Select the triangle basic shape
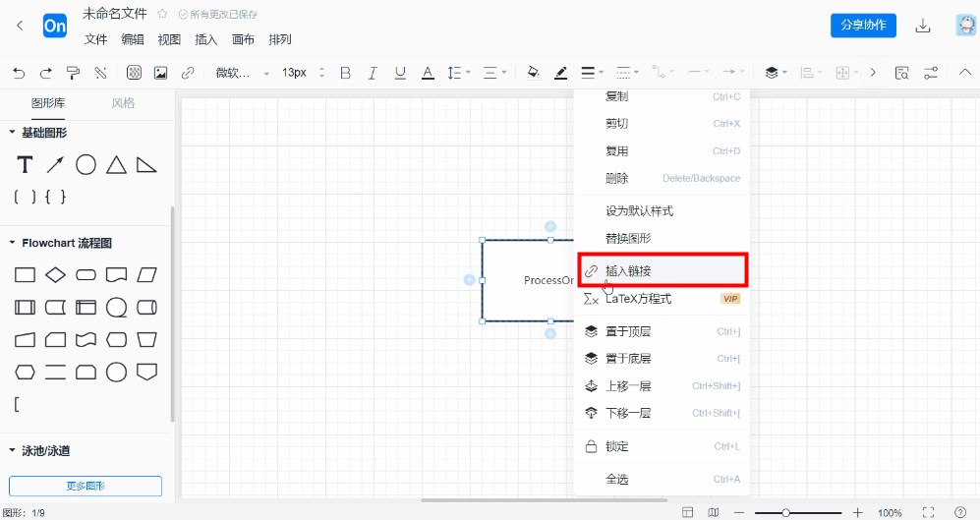 (x=116, y=165)
